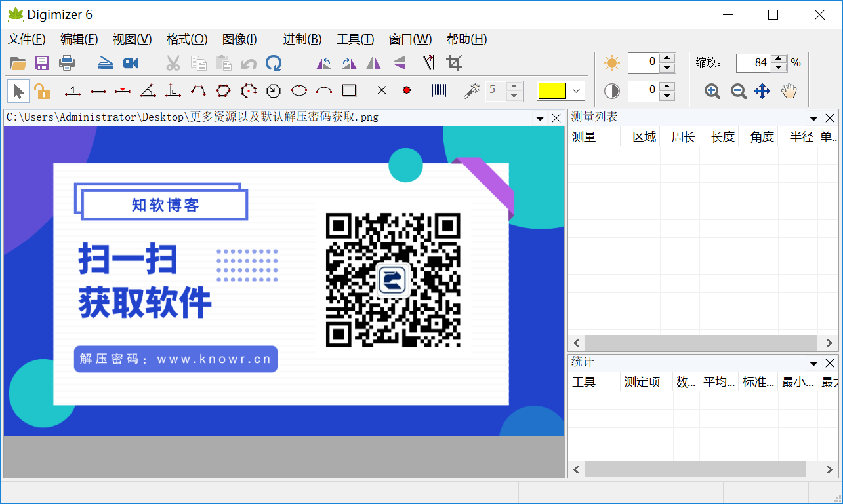Toggle the orange padlock lock icon
This screenshot has width=843, height=504.
pyautogui.click(x=42, y=91)
